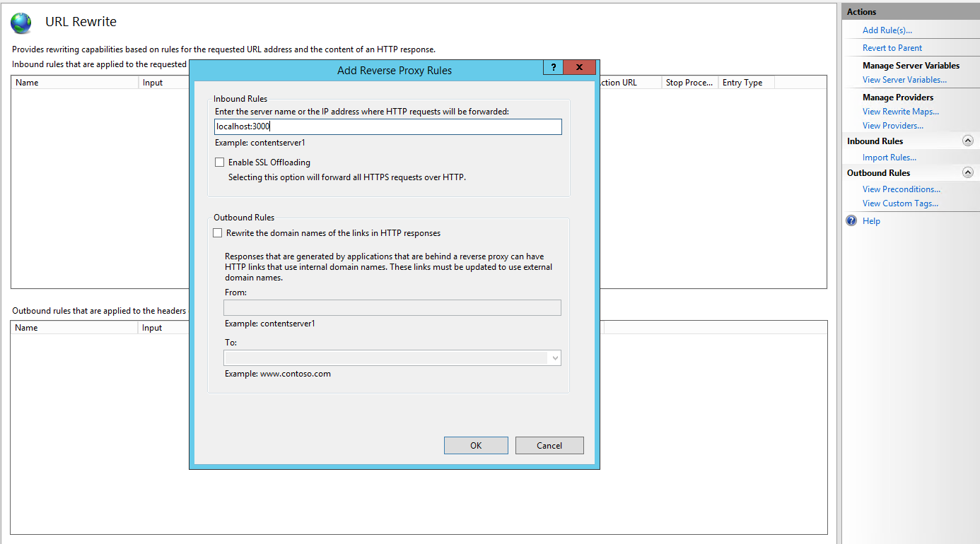
Task: Enable SSL Offloading
Action: [220, 162]
